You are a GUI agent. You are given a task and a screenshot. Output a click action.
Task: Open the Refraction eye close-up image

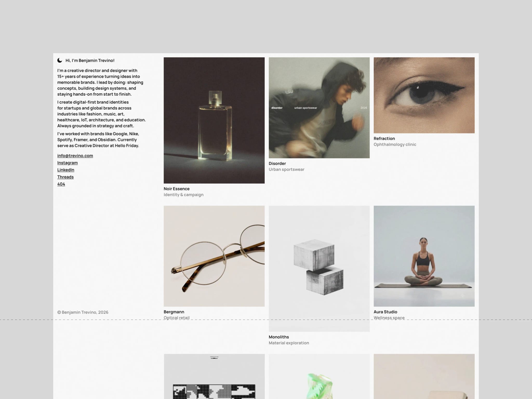coord(424,95)
